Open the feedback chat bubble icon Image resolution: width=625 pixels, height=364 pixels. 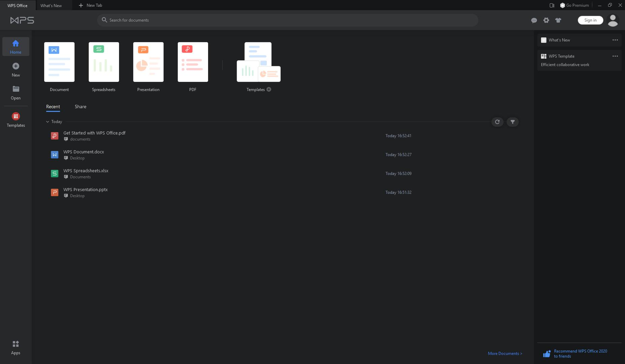click(534, 21)
